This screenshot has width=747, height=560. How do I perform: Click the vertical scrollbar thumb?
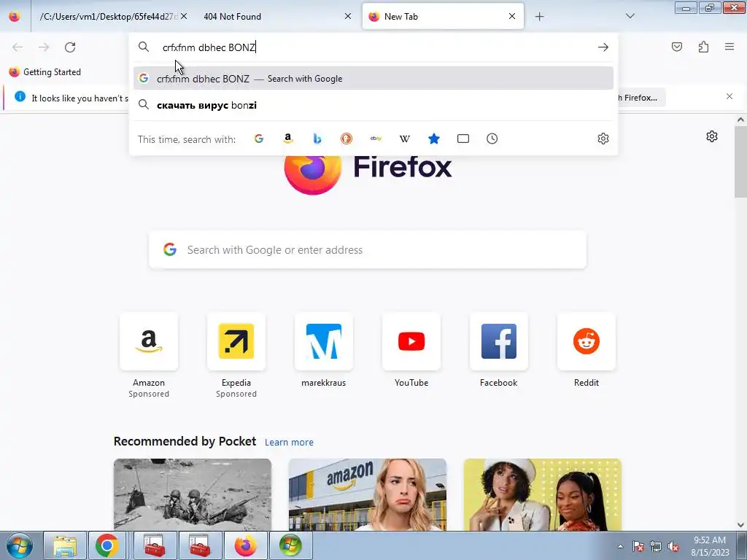[x=740, y=162]
